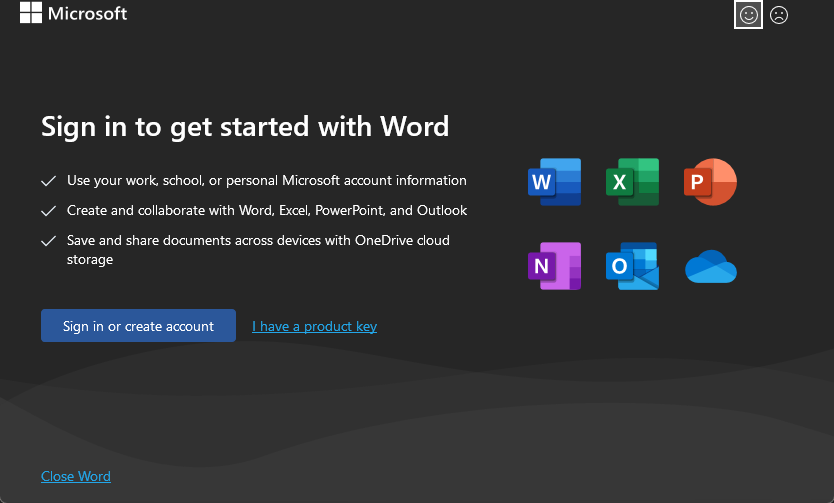Screen dimensions: 834x503
Task: Click the OneDrive cloud storage bullet text
Action: 258,250
